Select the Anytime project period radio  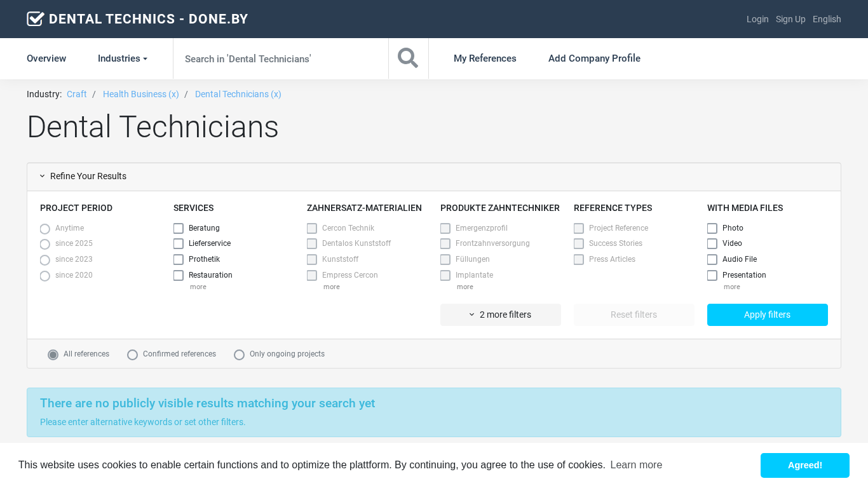[x=45, y=229]
